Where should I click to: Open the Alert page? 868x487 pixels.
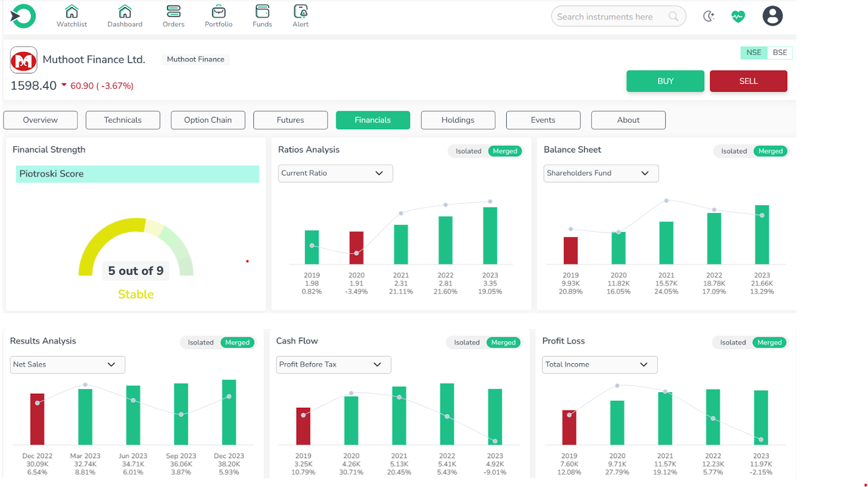click(x=301, y=16)
